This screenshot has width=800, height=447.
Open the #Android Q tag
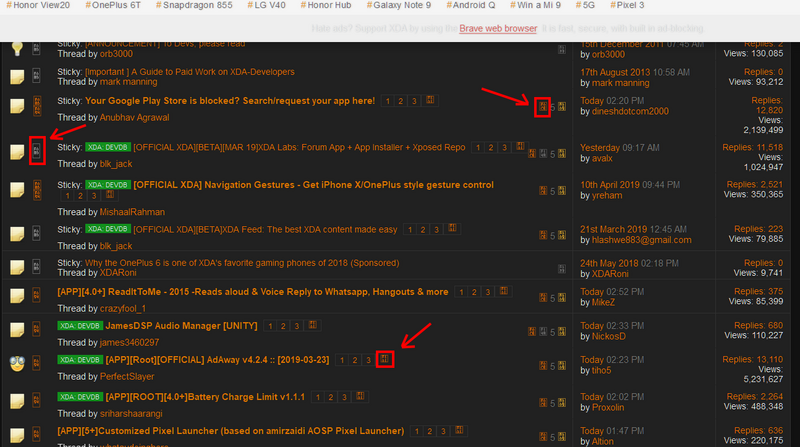coord(470,5)
